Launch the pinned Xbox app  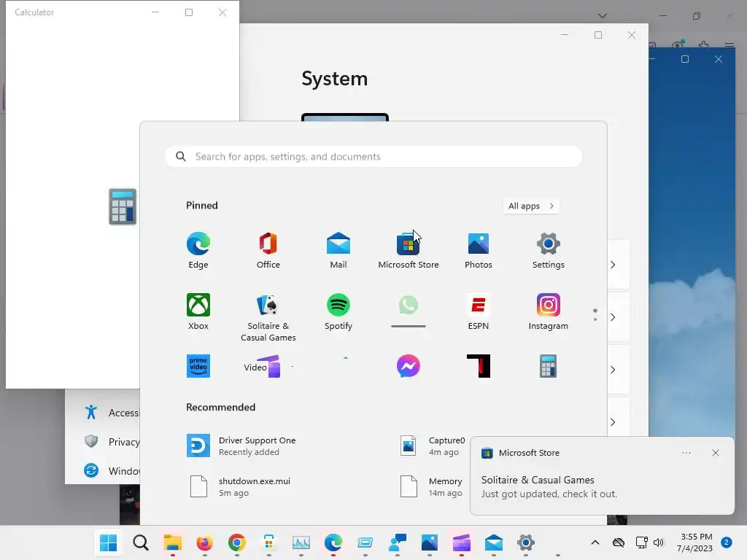pos(198,312)
